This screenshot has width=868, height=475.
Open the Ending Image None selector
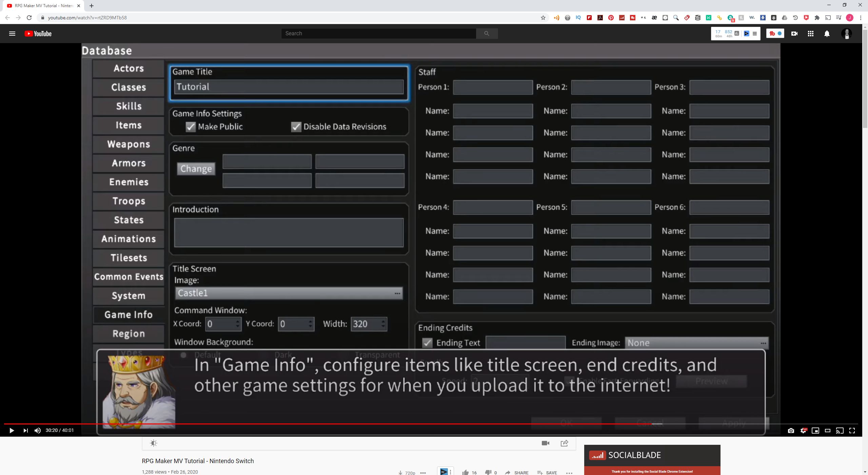coord(697,343)
